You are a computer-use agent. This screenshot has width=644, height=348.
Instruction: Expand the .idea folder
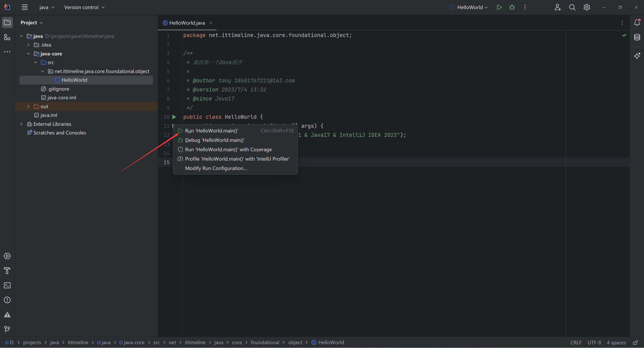tap(29, 45)
